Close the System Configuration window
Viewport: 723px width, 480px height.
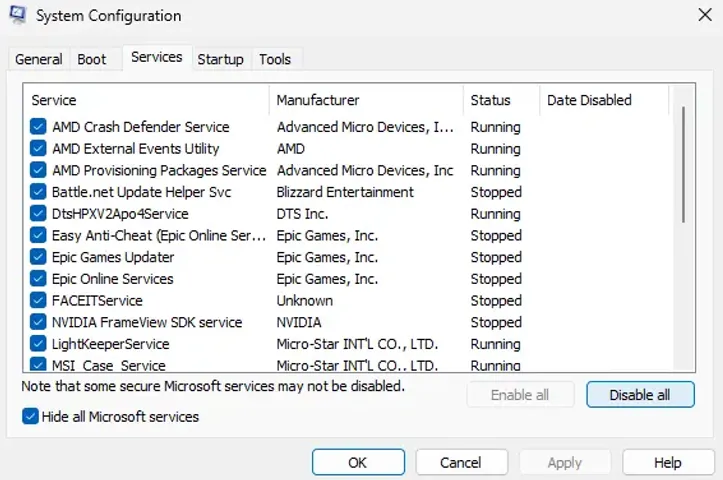705,15
